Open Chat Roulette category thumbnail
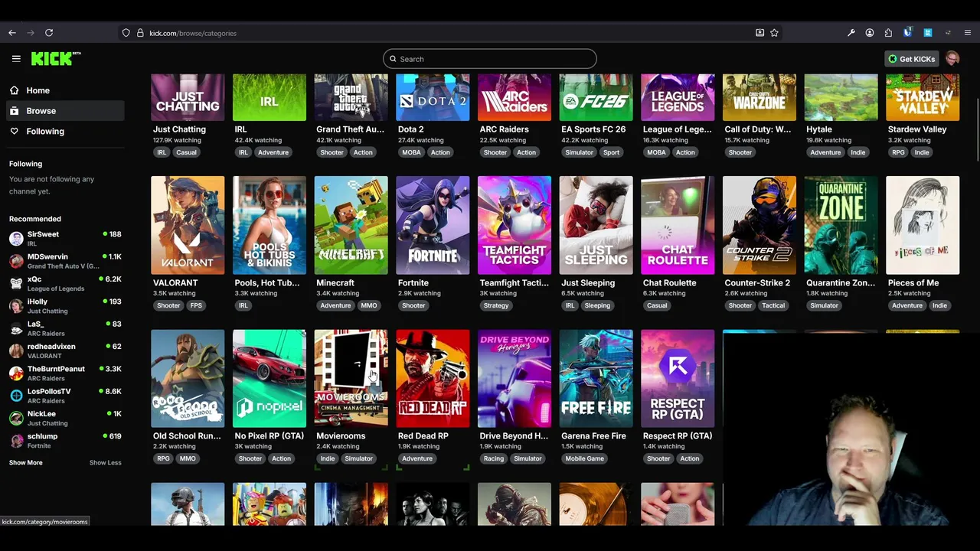980x551 pixels. (678, 225)
